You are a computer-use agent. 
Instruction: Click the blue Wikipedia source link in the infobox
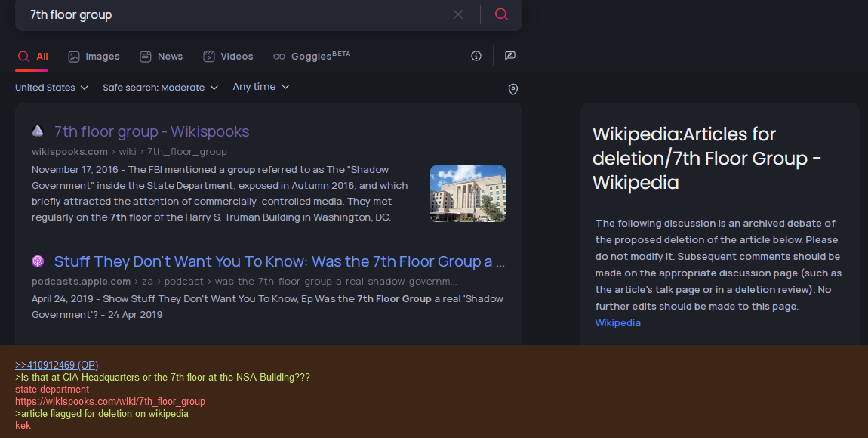[617, 322]
